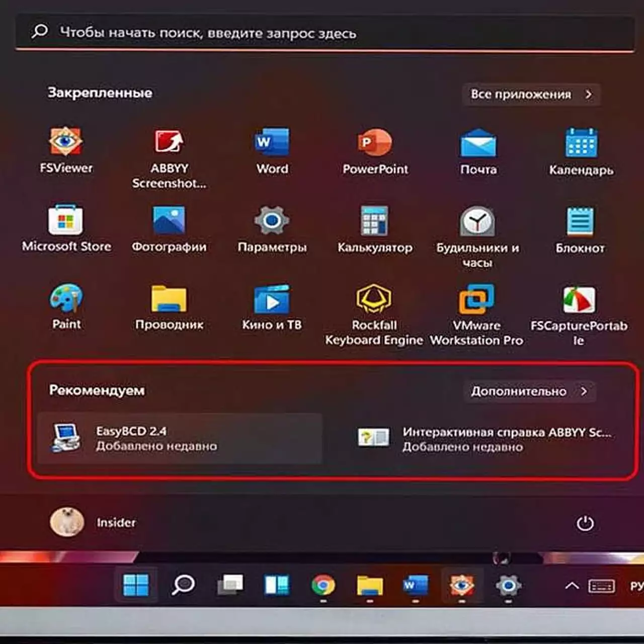Screen dimensions: 644x644
Task: Open VMware Workstation Pro
Action: pos(476,315)
